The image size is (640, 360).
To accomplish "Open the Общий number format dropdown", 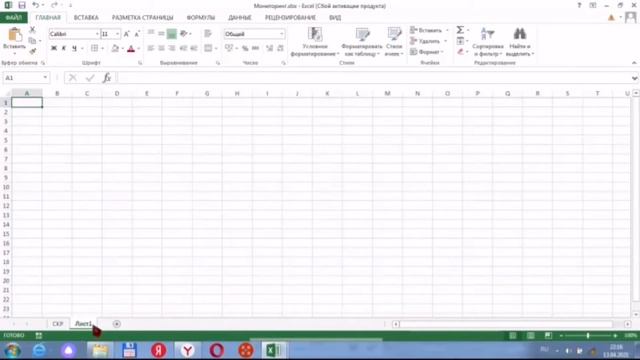I will coord(282,34).
